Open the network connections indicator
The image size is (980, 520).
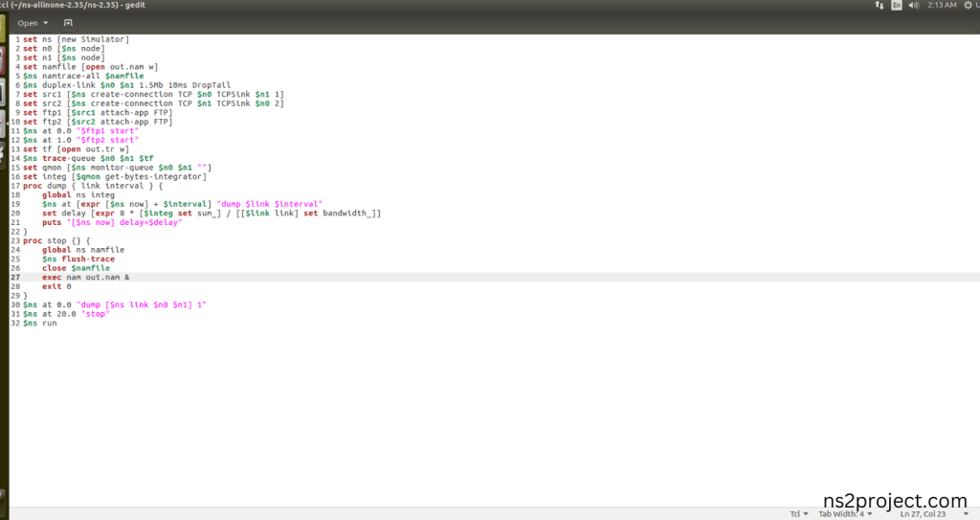tap(879, 5)
